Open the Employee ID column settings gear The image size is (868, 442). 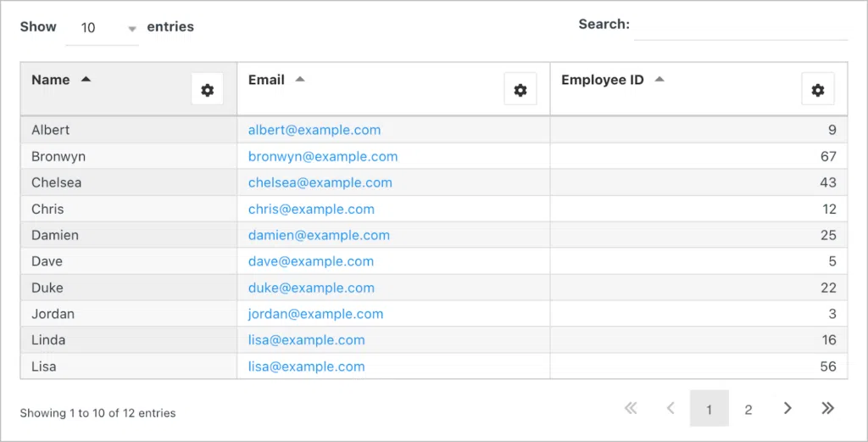click(817, 90)
